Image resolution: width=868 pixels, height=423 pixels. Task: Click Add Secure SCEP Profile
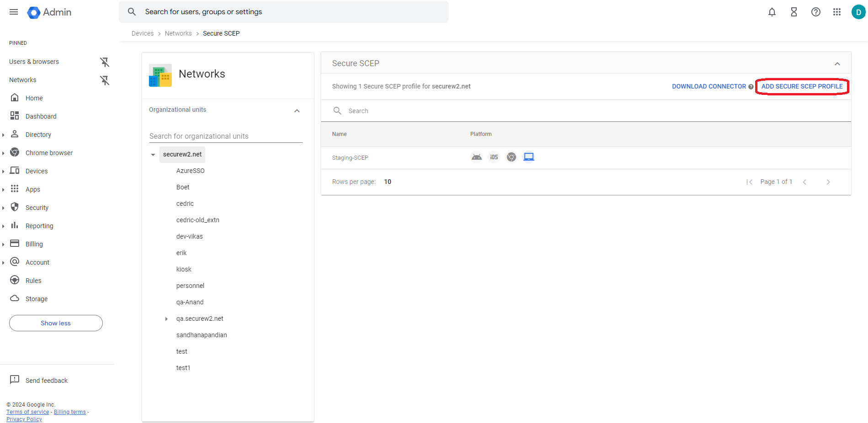802,86
